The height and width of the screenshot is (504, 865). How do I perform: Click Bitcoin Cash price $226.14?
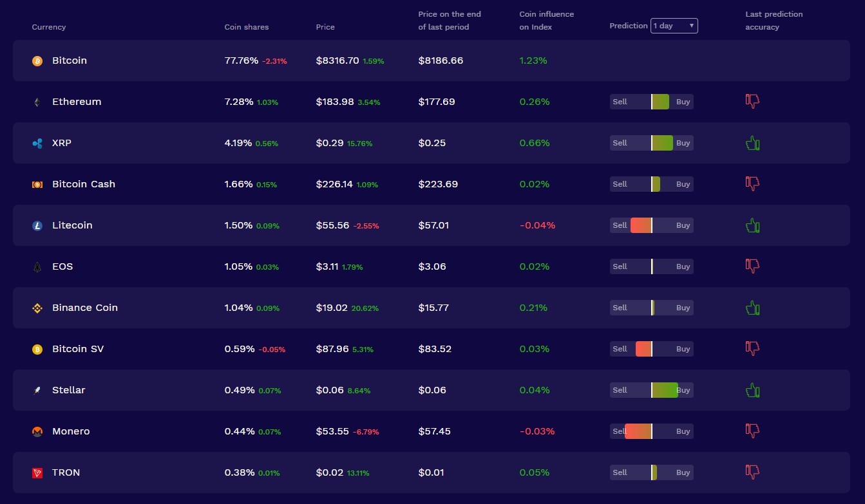click(x=334, y=184)
